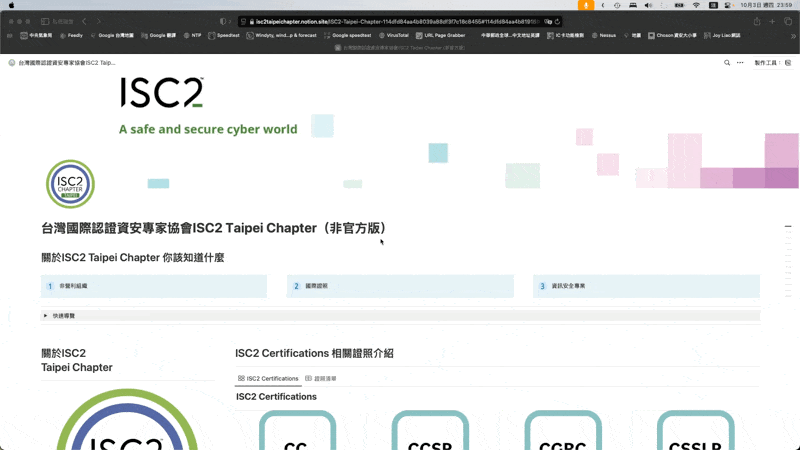Show the tab overview icon
This screenshot has height=450, width=800.
point(788,21)
